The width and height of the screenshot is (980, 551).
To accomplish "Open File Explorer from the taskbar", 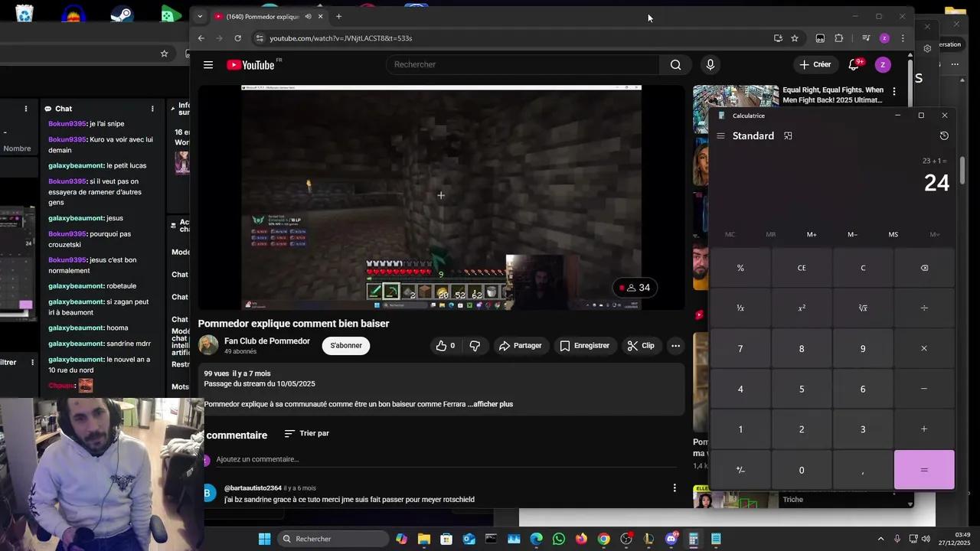I will (424, 539).
